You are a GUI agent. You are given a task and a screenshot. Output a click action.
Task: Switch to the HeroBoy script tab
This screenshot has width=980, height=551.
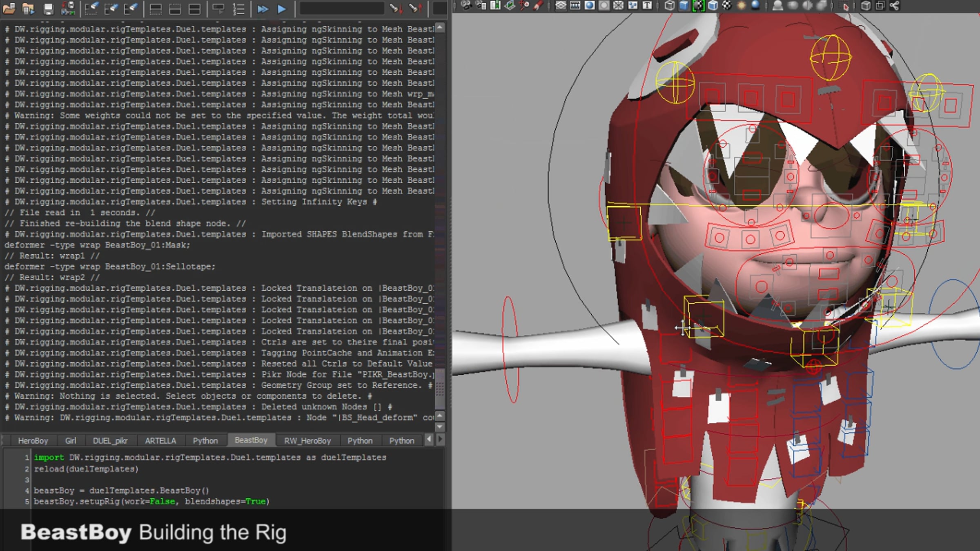(x=33, y=441)
